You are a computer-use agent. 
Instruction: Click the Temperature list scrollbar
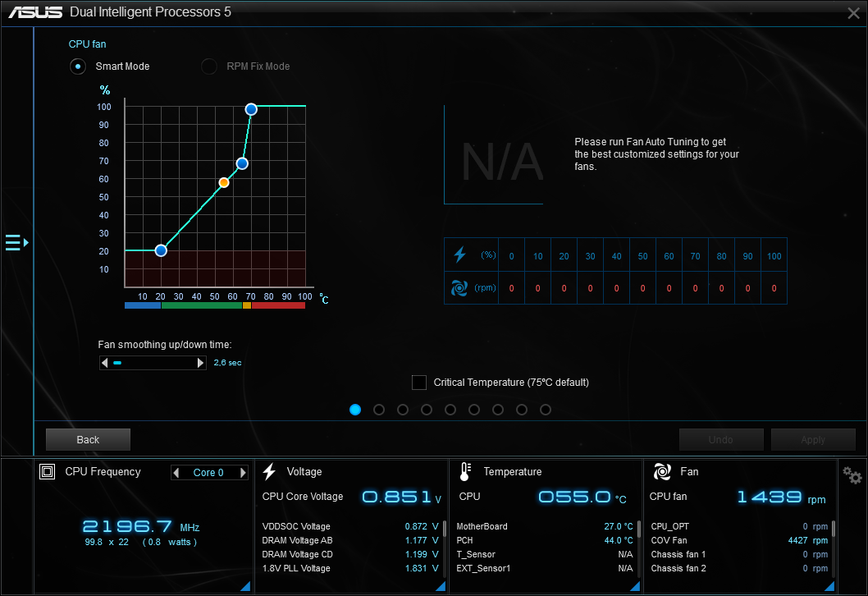point(639,529)
